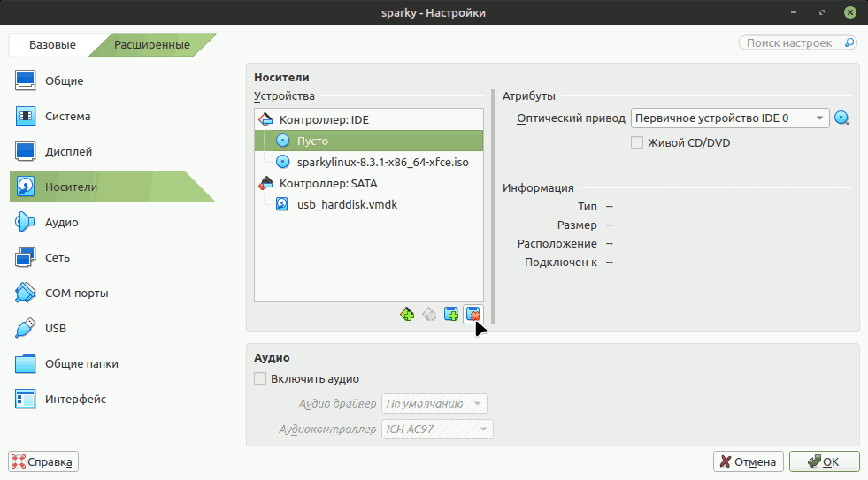This screenshot has height=480, width=868.
Task: Open the Оптический привод dropdown
Action: pyautogui.click(x=730, y=118)
